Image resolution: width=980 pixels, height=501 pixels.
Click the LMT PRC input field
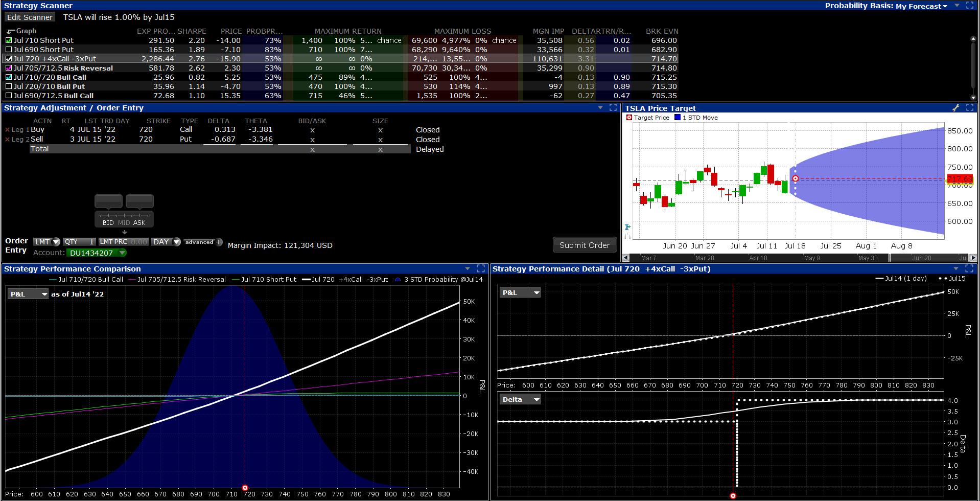[123, 242]
